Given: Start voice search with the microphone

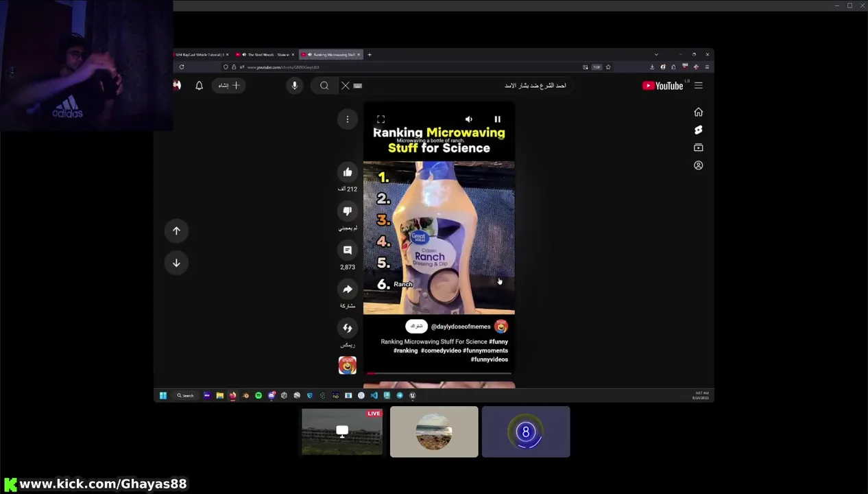Looking at the screenshot, I should [x=294, y=86].
